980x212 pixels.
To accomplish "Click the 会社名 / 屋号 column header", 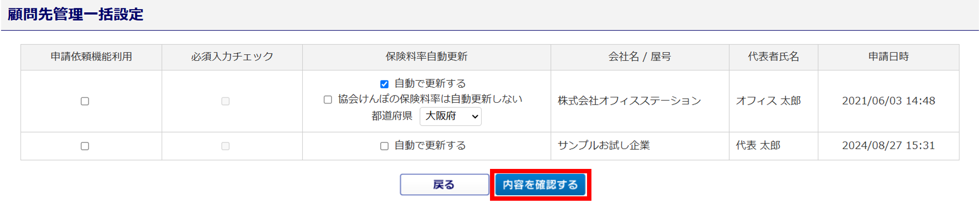I will tap(640, 57).
